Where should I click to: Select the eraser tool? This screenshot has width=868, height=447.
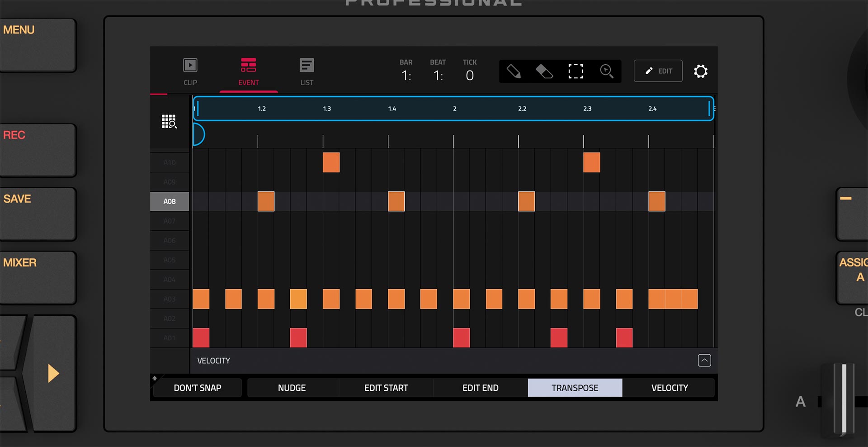[x=544, y=71]
